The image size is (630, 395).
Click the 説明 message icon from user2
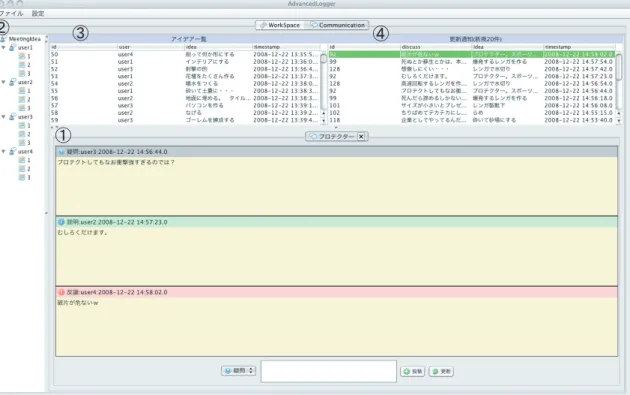(x=61, y=222)
